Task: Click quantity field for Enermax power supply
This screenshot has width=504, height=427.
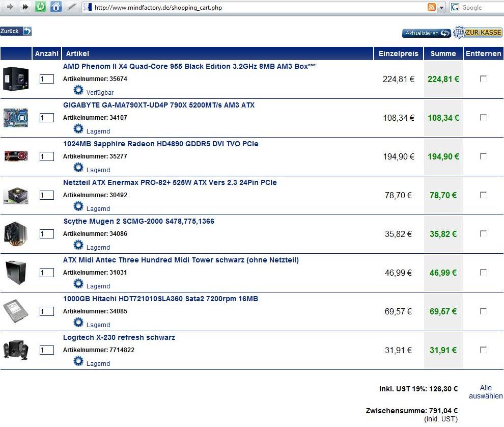Action: pos(47,195)
